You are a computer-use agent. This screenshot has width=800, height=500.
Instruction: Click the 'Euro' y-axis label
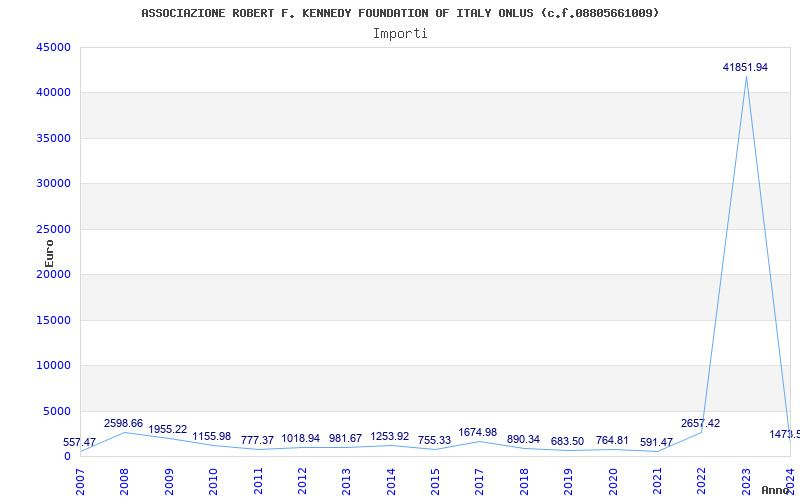tap(49, 254)
